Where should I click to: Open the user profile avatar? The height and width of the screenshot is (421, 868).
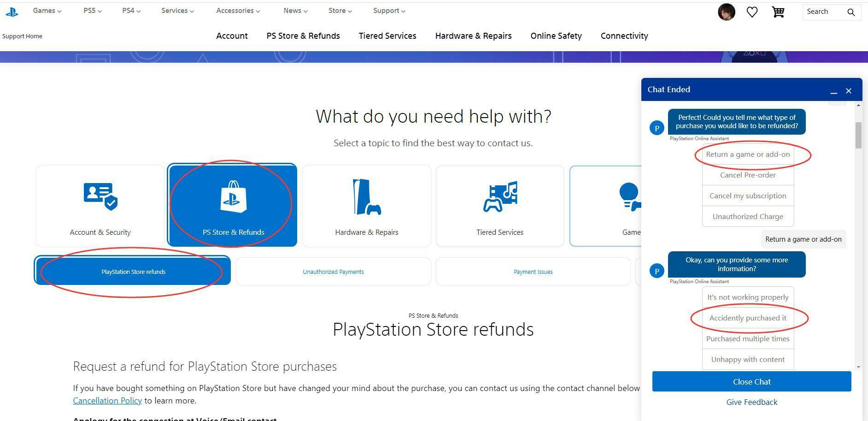(727, 12)
